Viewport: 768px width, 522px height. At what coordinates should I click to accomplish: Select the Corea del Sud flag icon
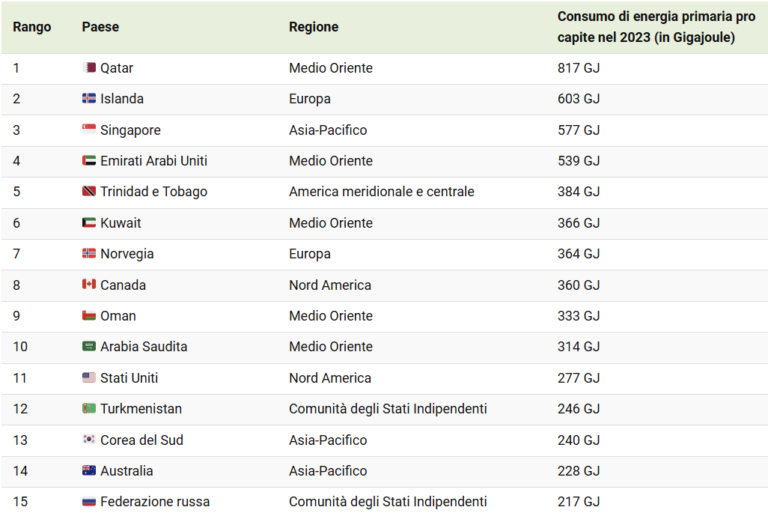point(89,440)
